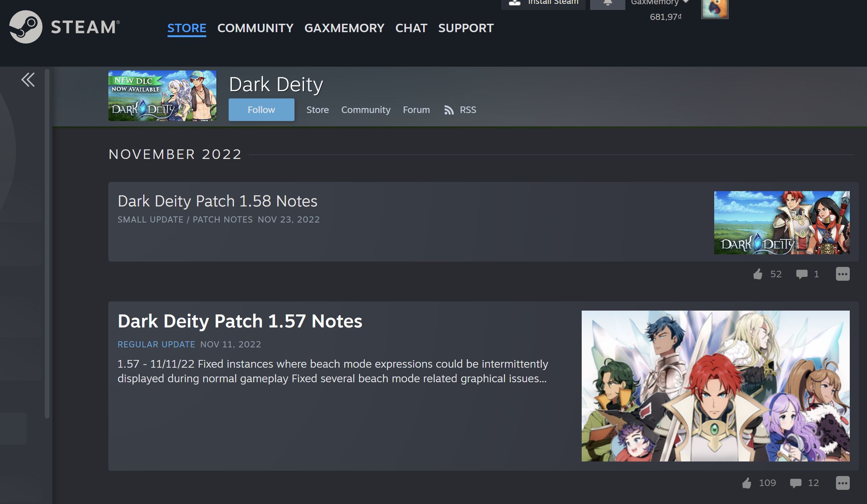Follow the Dark Deity game hub
This screenshot has height=504, width=867.
(261, 110)
